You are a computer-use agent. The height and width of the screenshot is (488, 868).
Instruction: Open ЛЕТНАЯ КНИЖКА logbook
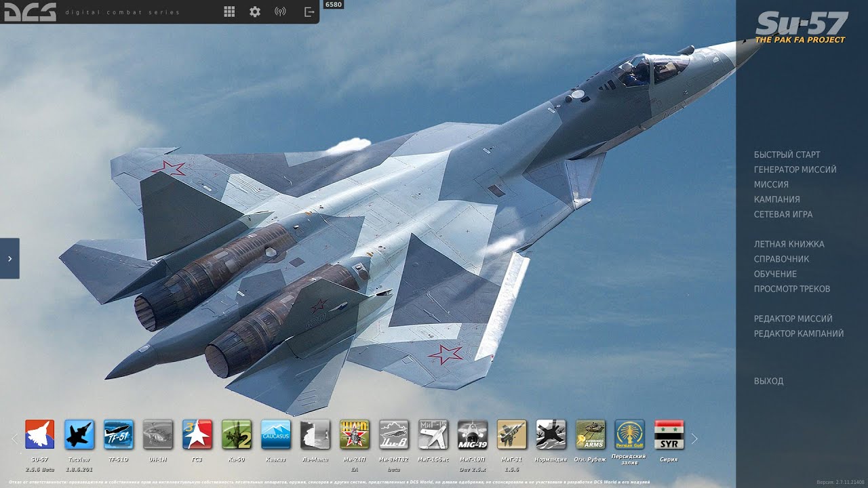click(x=789, y=244)
